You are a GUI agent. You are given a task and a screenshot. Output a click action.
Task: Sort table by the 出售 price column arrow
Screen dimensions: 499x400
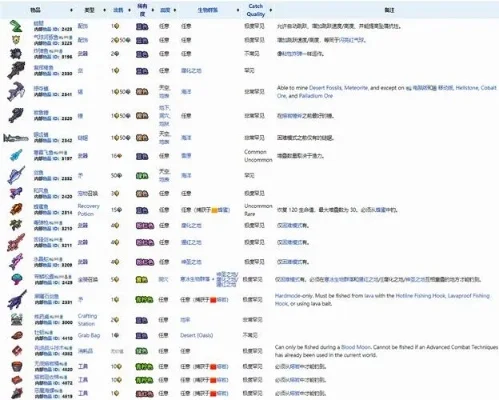[129, 10]
